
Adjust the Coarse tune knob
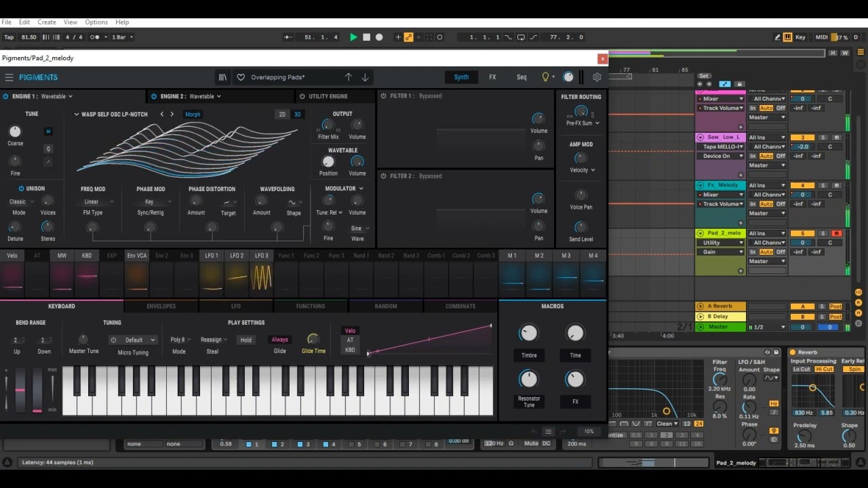click(x=15, y=131)
